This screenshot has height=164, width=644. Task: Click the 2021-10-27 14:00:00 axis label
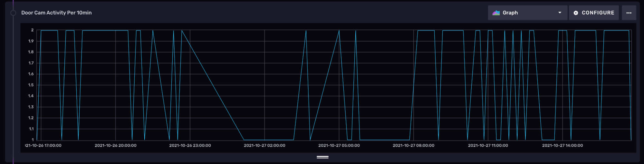click(562, 146)
